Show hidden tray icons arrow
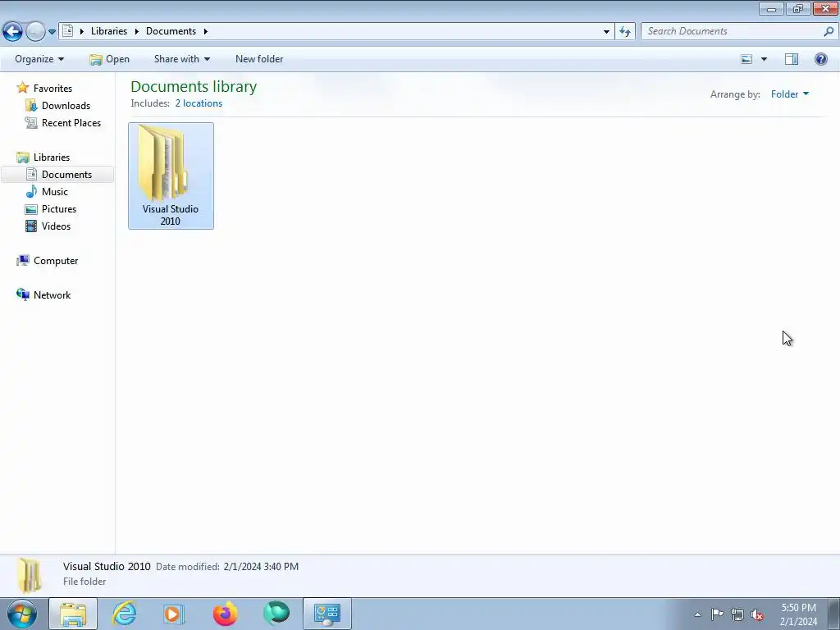 click(697, 614)
